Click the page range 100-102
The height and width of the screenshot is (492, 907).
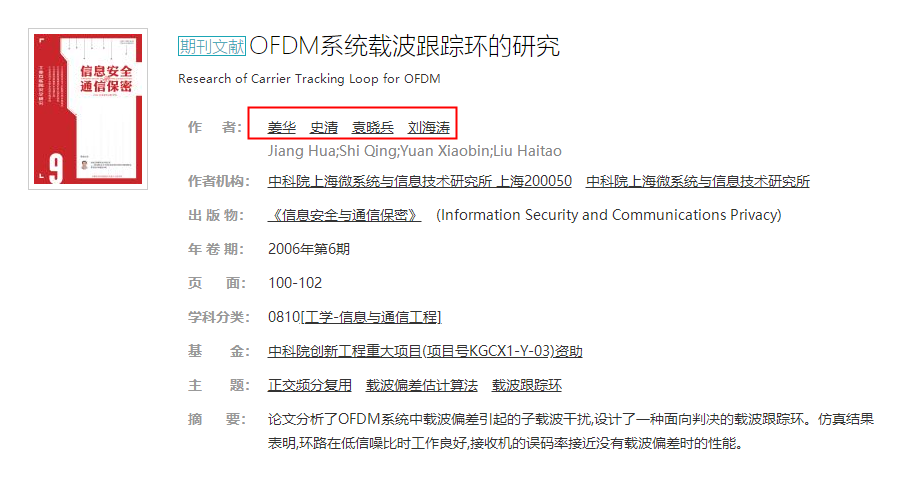point(295,283)
